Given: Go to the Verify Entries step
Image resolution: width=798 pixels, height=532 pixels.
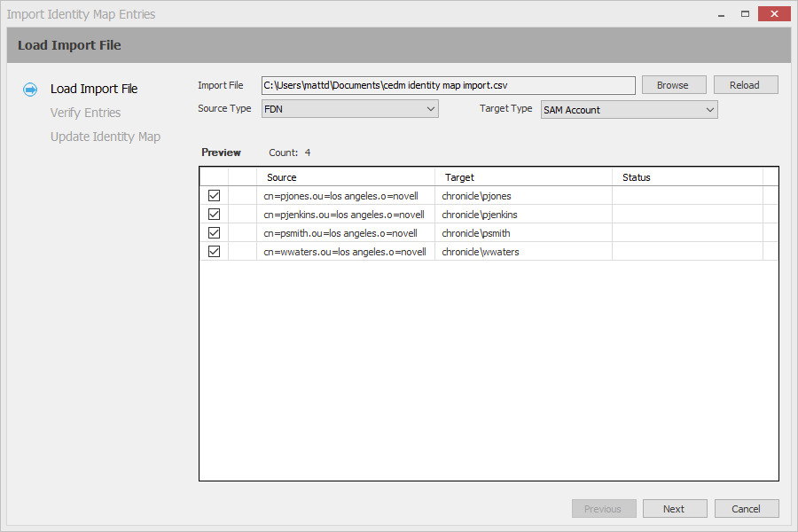Looking at the screenshot, I should pyautogui.click(x=85, y=113).
